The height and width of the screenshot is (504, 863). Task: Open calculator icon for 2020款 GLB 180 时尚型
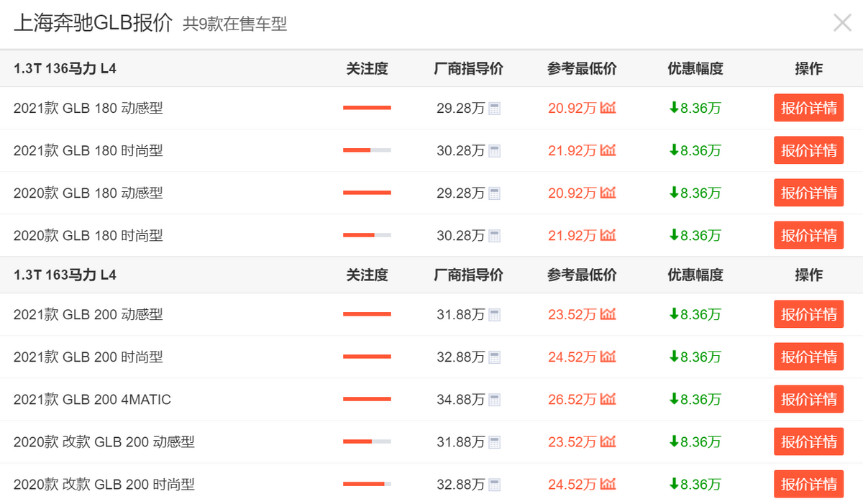pyautogui.click(x=495, y=236)
